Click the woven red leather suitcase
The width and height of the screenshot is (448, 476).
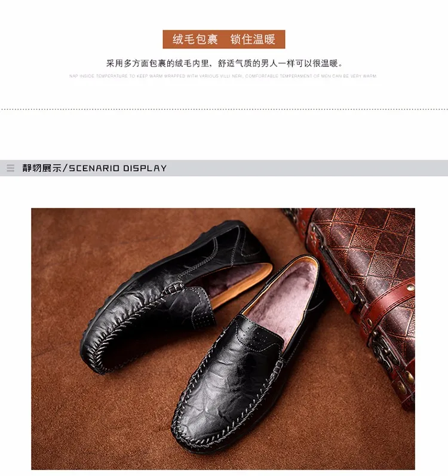point(361,291)
